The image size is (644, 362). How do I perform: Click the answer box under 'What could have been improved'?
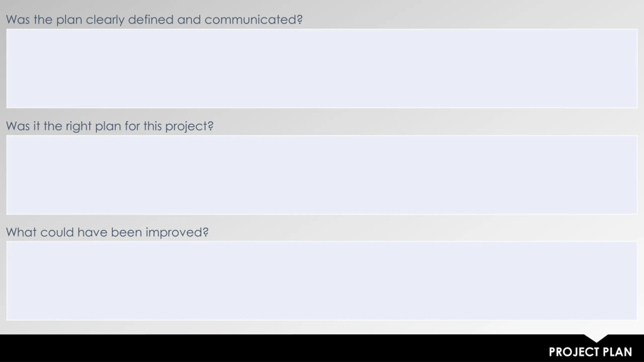point(322,281)
